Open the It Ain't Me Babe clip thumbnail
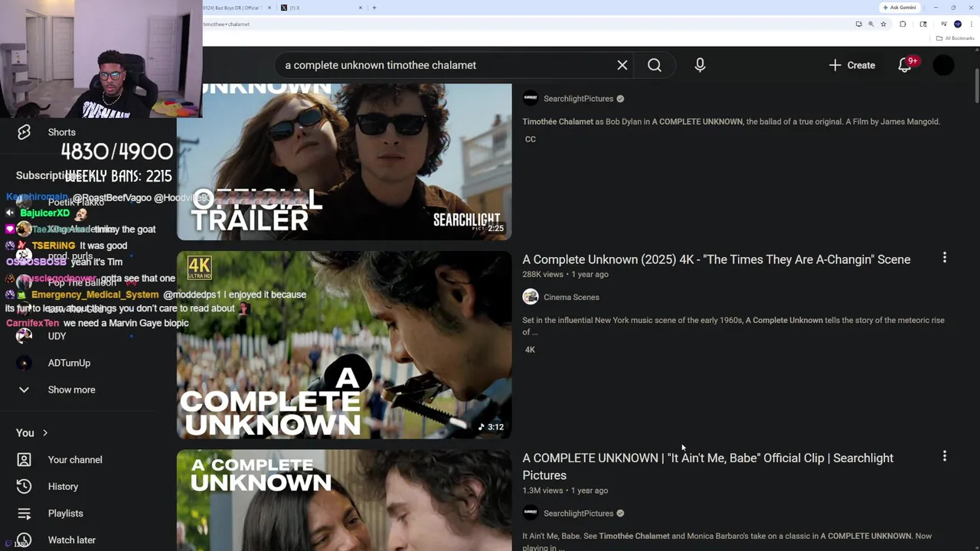Image resolution: width=980 pixels, height=551 pixels. (x=344, y=500)
